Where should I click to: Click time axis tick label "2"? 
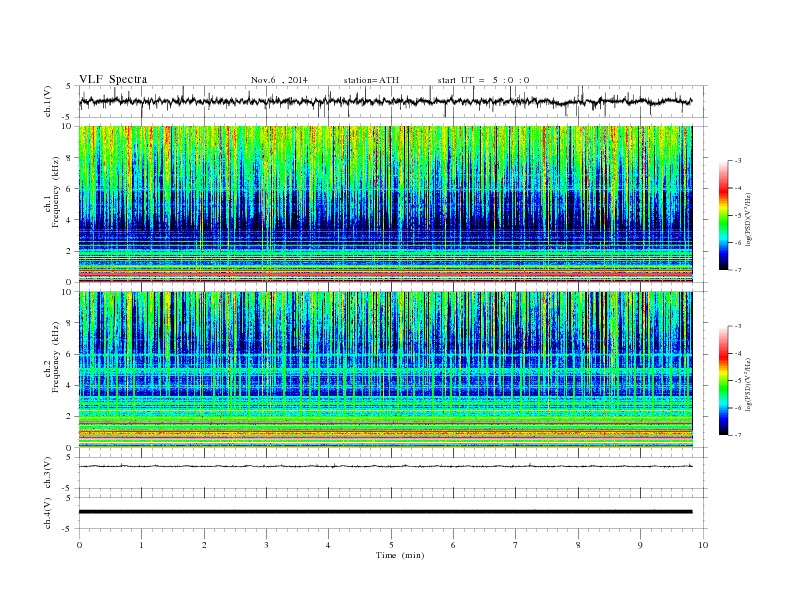pos(204,545)
